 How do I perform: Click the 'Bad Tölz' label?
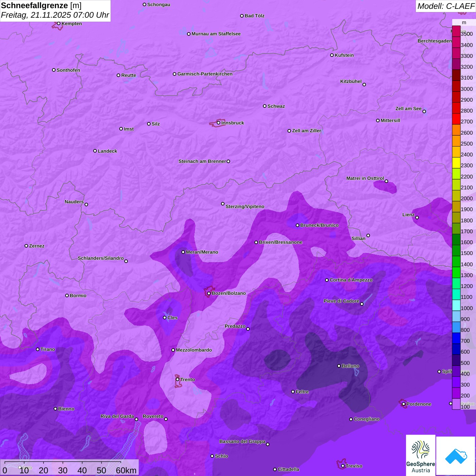255,16
